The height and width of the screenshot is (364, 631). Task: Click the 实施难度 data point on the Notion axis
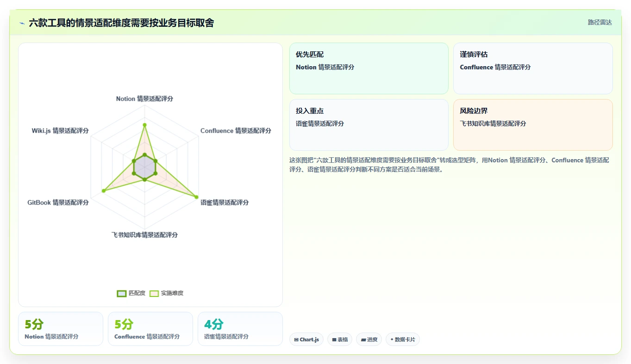click(144, 125)
